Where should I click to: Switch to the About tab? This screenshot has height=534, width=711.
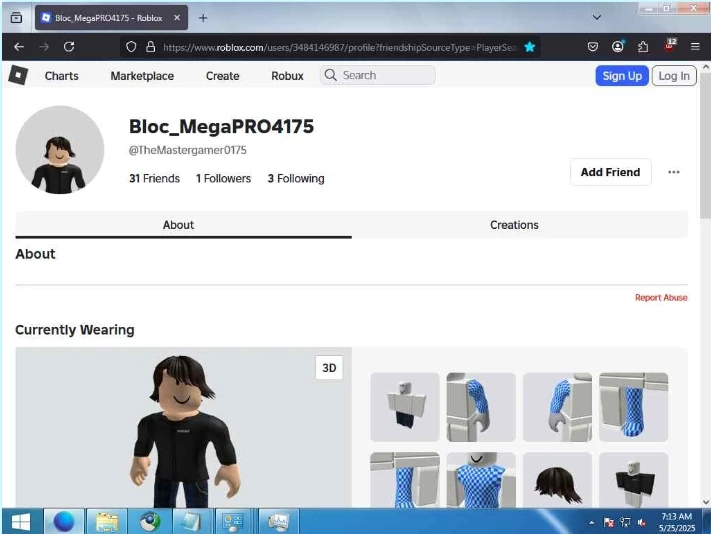(x=183, y=225)
